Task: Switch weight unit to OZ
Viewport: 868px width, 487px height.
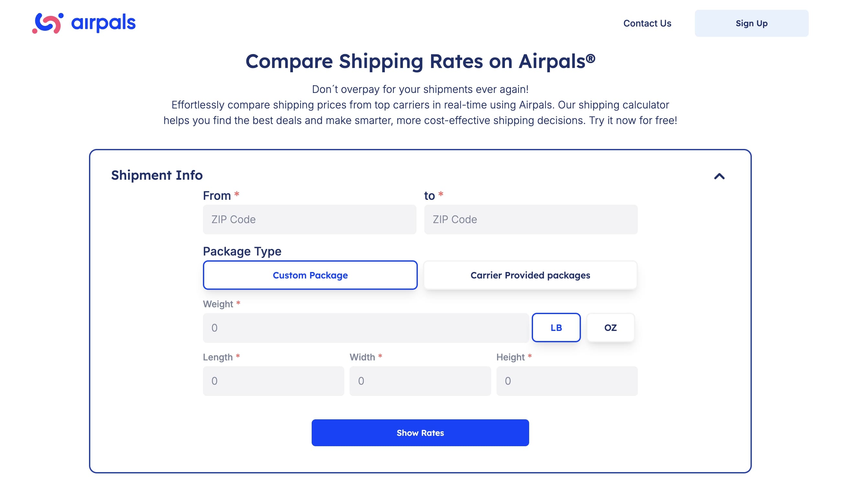Action: click(x=611, y=327)
